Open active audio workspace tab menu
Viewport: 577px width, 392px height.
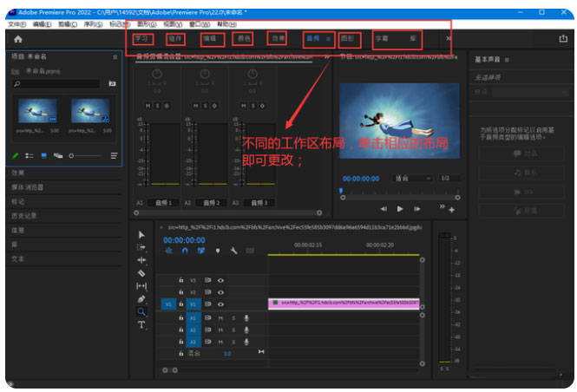pyautogui.click(x=328, y=39)
